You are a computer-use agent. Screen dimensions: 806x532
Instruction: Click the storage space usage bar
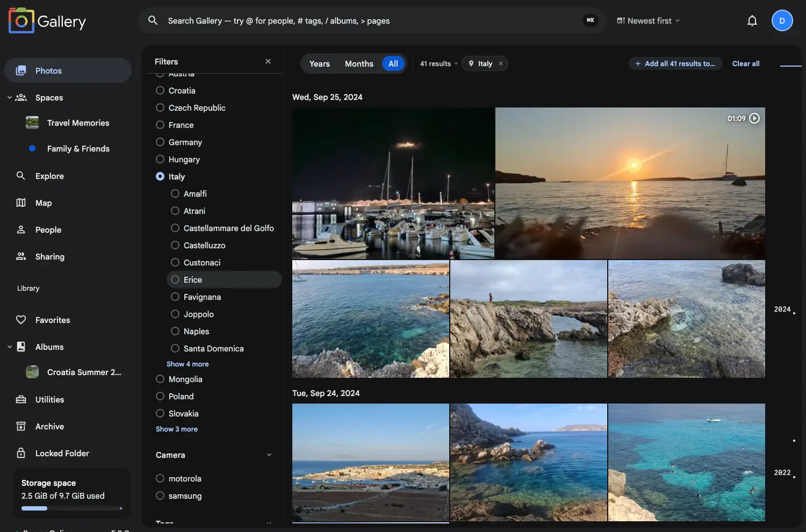coord(72,508)
